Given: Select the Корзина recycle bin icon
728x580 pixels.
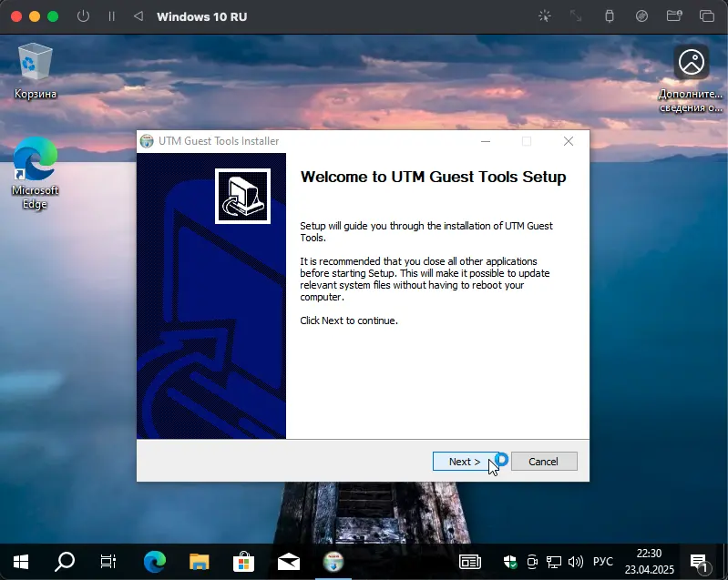Looking at the screenshot, I should point(36,71).
